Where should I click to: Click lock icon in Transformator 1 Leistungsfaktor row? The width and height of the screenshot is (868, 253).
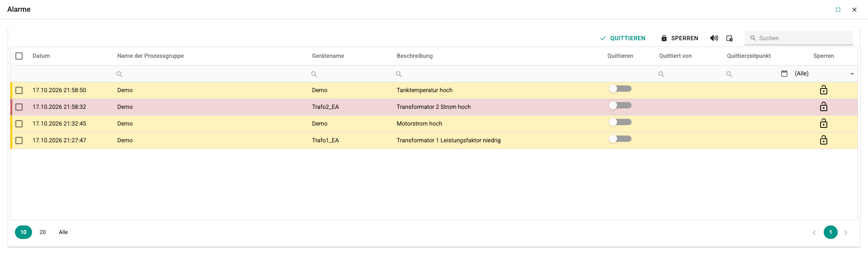[824, 140]
